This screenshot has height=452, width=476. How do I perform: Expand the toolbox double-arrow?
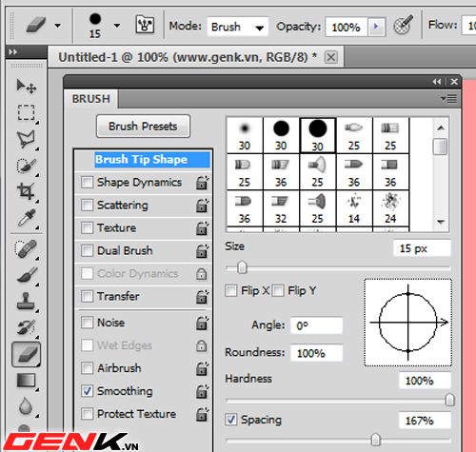(x=13, y=51)
